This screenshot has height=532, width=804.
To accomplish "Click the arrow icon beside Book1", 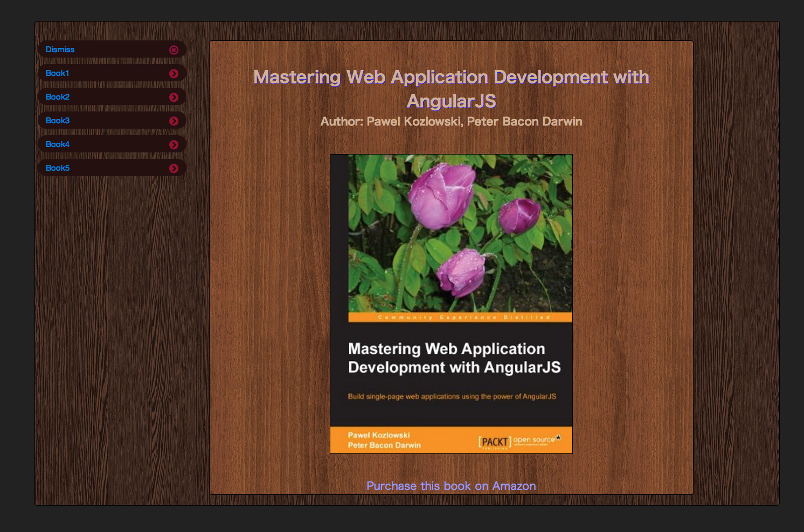I will point(174,74).
